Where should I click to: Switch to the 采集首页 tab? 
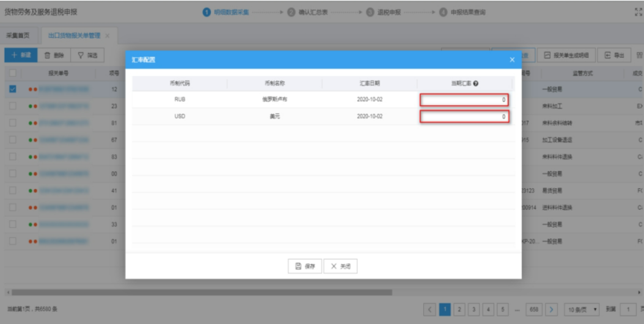tap(17, 36)
